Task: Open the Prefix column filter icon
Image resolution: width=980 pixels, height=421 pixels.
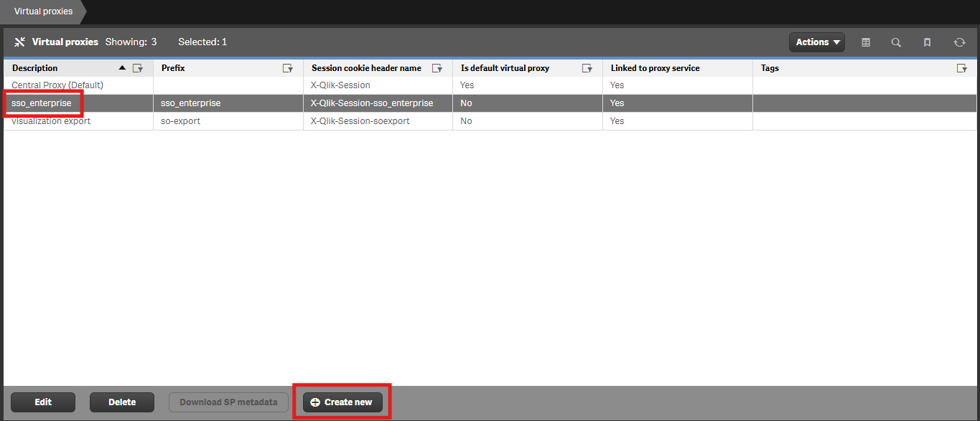Action: 288,67
